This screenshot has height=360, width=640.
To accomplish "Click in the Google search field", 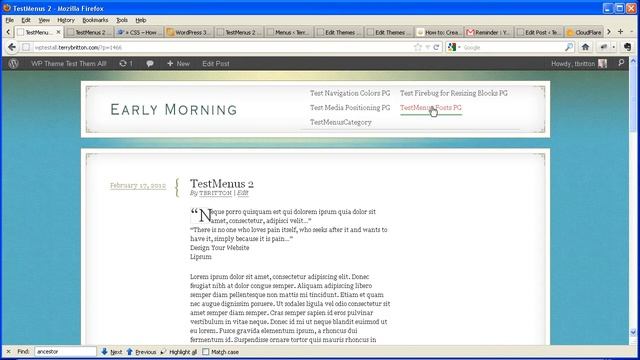I will (512, 47).
